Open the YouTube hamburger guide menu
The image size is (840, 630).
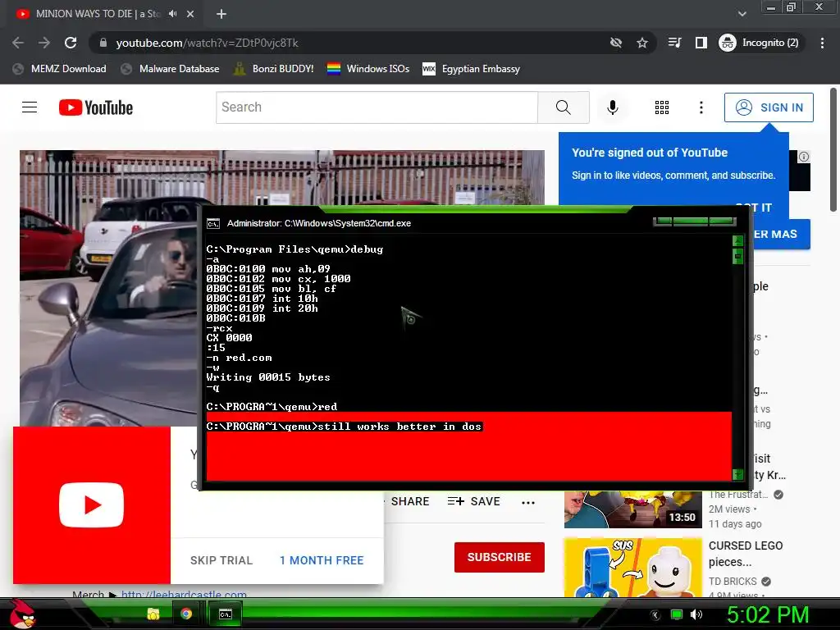coord(30,107)
